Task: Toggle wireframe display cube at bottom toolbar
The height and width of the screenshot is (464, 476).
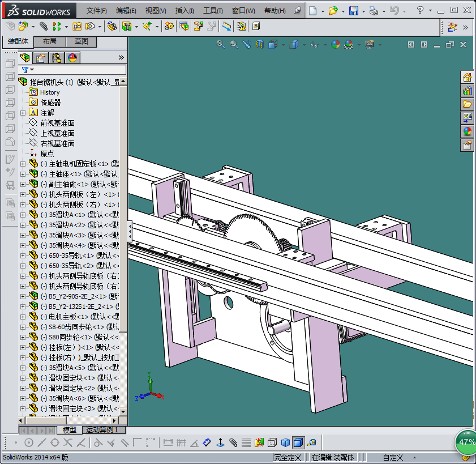Action: pos(272,442)
